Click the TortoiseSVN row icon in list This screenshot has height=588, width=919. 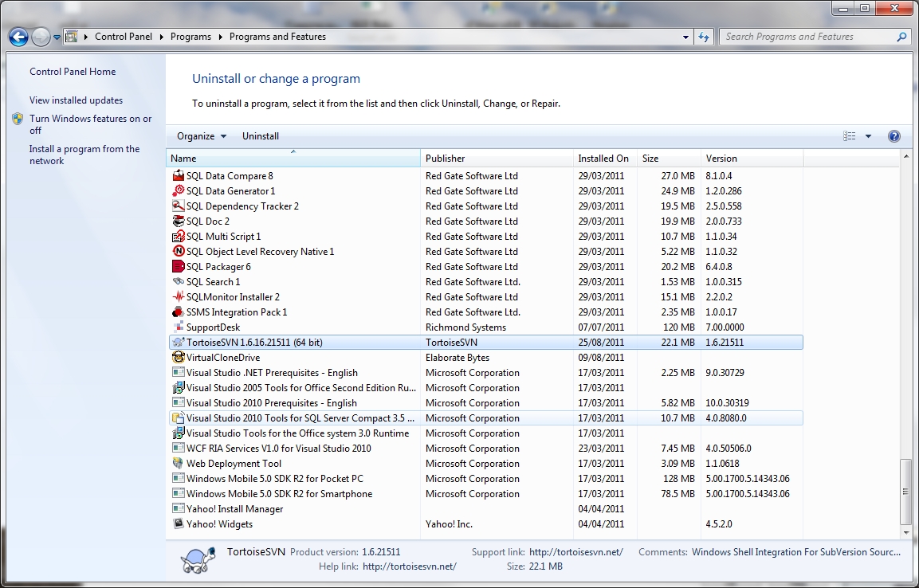(179, 342)
